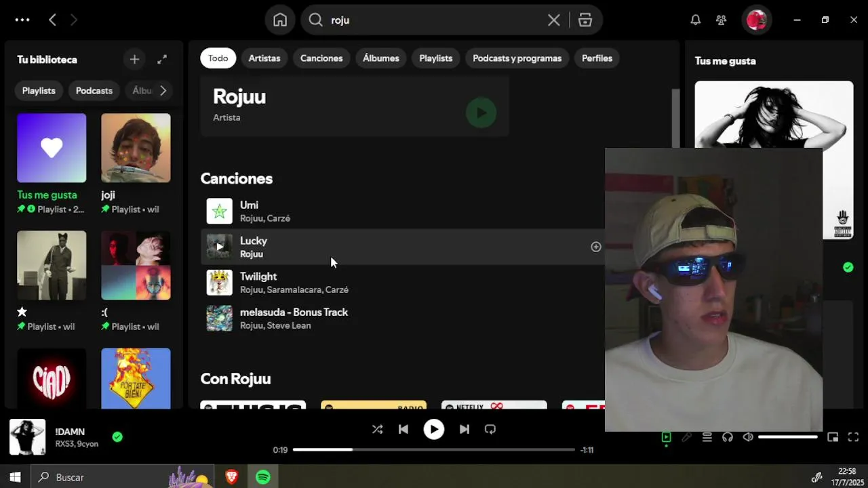Seek on the song progress bar
Viewport: 868px width, 488px height.
[x=433, y=449]
